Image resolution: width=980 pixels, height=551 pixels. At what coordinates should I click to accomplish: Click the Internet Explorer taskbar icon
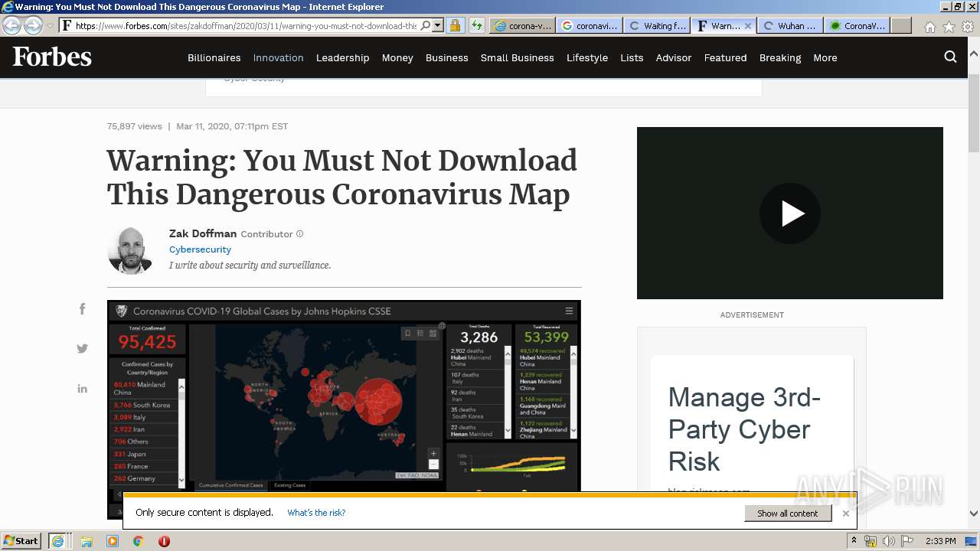click(57, 541)
